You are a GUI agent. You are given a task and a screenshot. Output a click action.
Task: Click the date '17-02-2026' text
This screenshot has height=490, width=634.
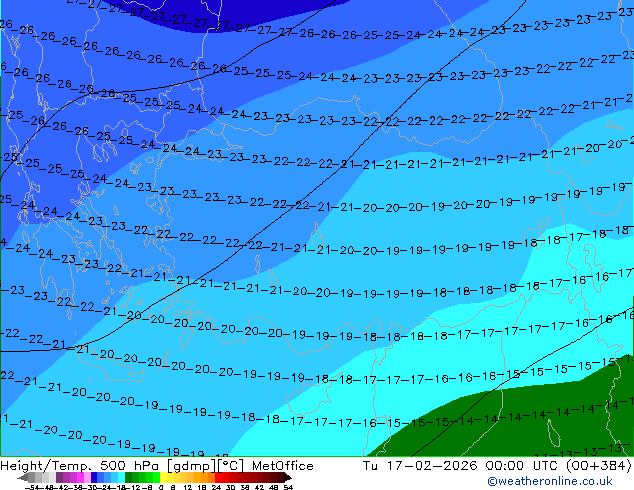point(432,466)
